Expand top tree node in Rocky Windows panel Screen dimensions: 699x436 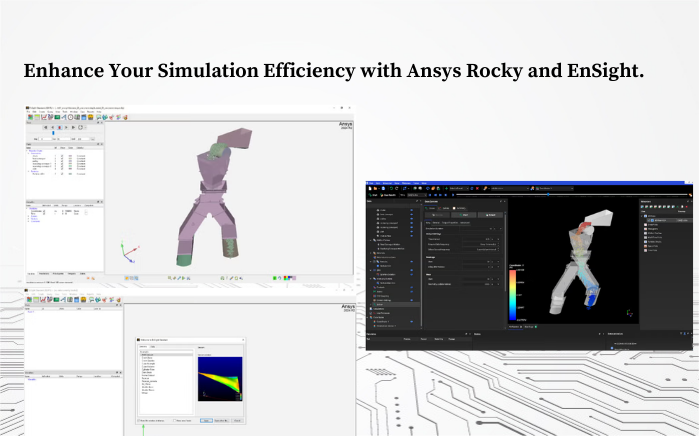click(641, 216)
